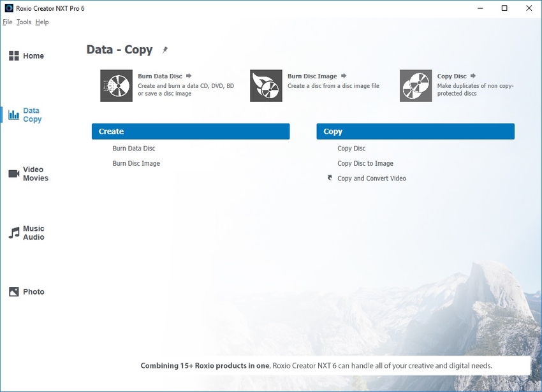Viewport: 542px width, 392px height.
Task: Click arrow next to Burn Disc Image title
Action: click(344, 76)
